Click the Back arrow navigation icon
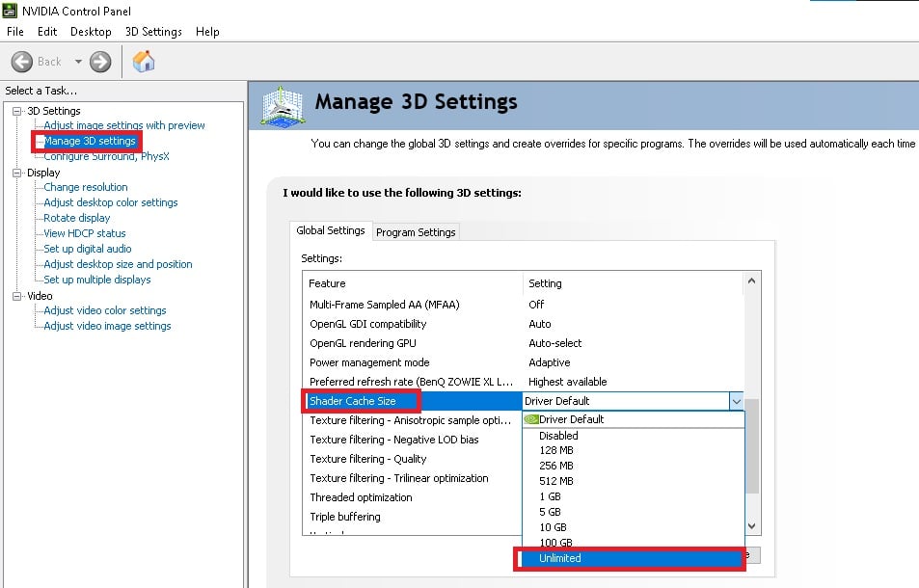 22,62
